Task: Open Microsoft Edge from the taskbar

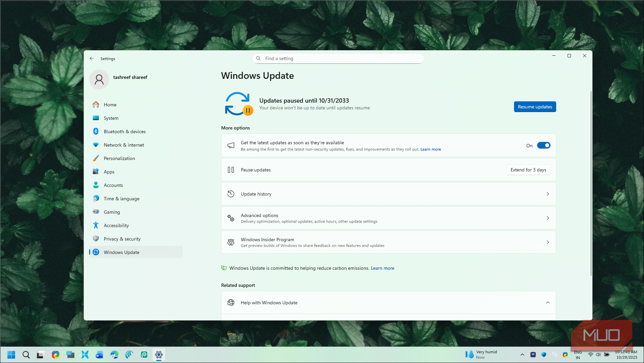Action: (x=115, y=355)
